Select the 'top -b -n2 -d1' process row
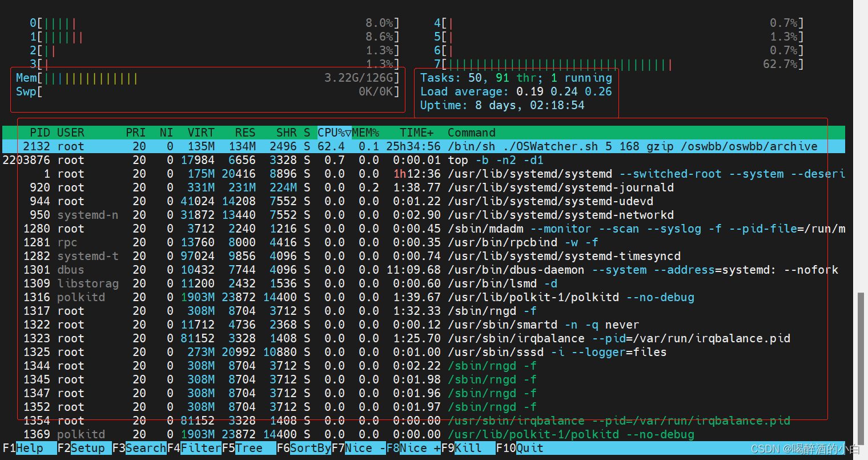Image resolution: width=868 pixels, height=460 pixels. [424, 160]
